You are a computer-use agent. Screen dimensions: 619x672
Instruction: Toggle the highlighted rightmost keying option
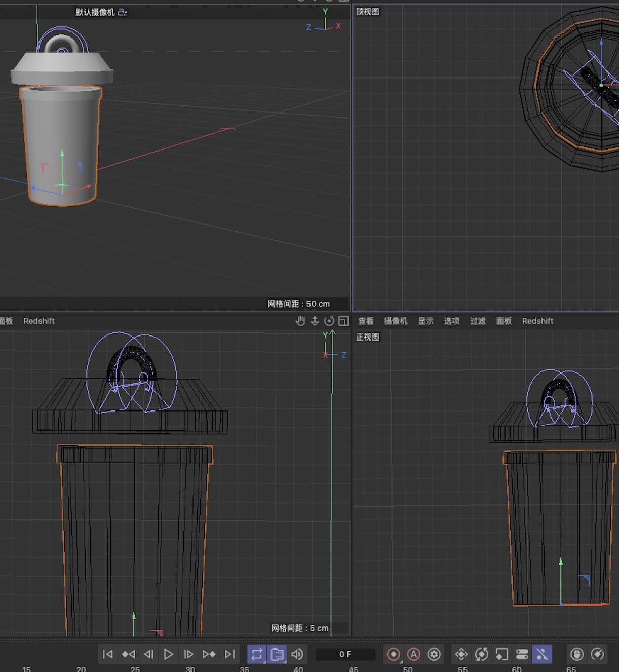[542, 654]
